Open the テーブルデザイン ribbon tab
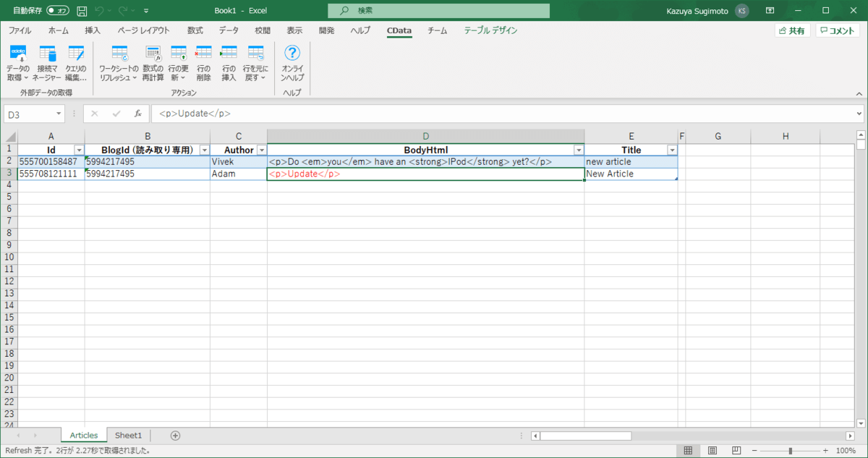Image resolution: width=868 pixels, height=458 pixels. point(490,30)
